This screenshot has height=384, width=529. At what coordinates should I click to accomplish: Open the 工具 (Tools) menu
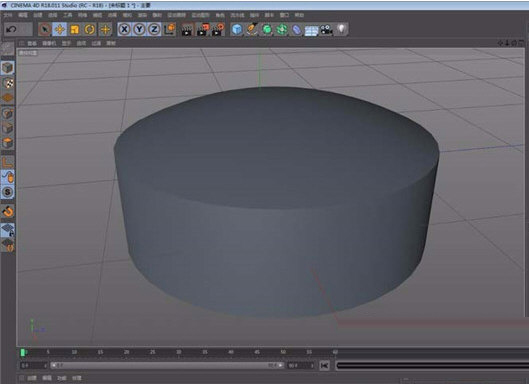pos(67,15)
